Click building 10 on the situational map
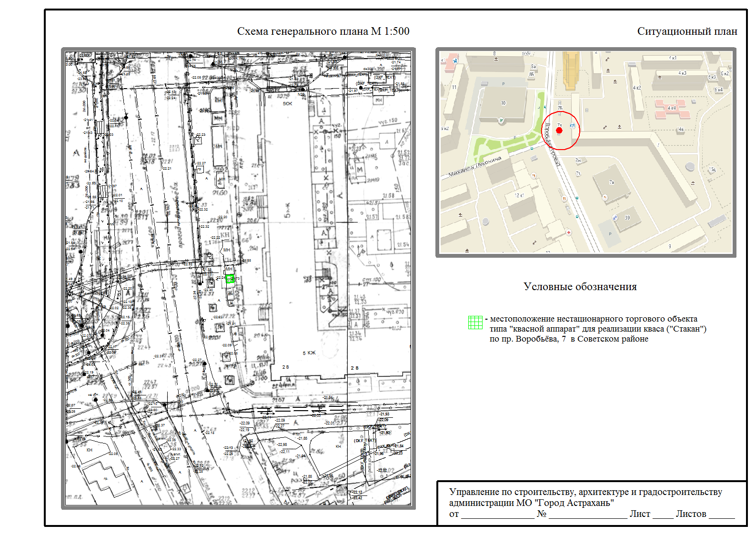The image size is (756, 535). click(503, 103)
